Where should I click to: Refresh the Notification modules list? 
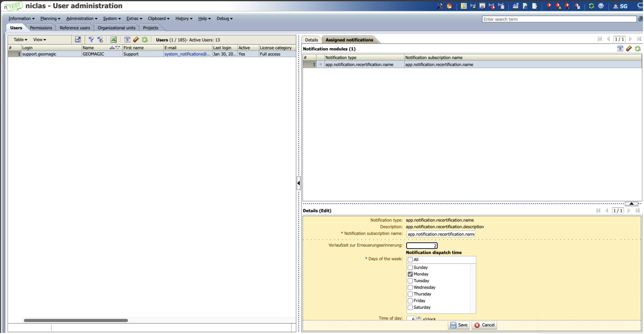[638, 49]
